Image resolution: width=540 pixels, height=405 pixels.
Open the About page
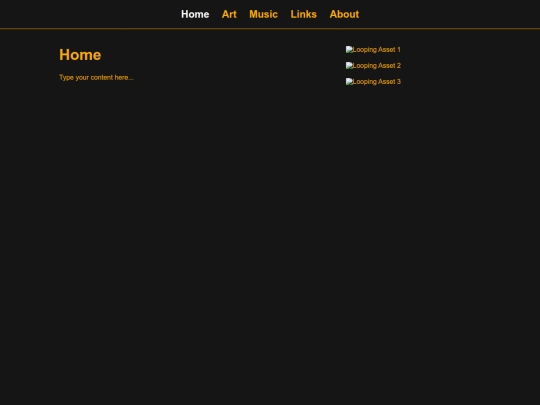[344, 14]
